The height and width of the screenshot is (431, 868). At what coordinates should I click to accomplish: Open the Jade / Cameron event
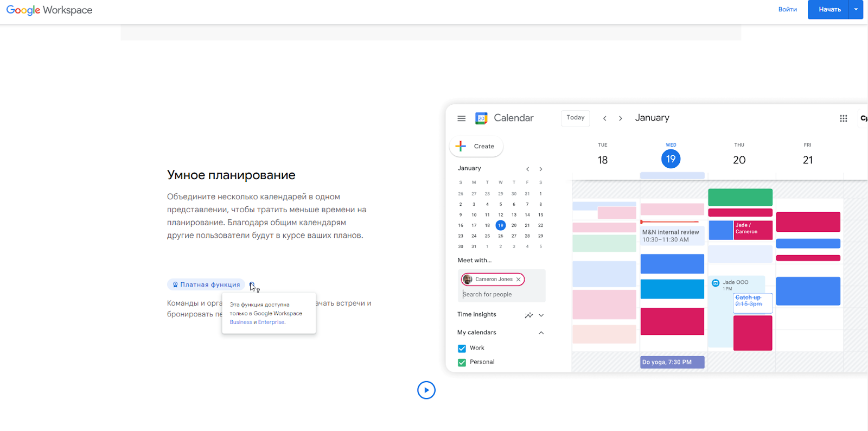[753, 230]
